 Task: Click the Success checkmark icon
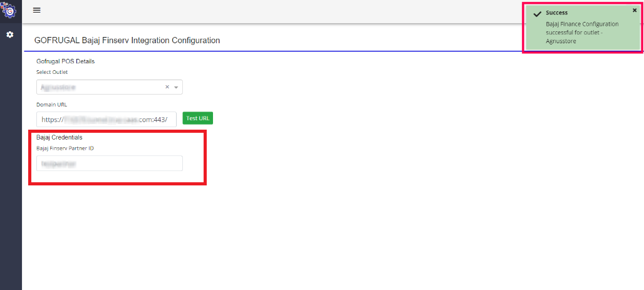pos(538,14)
